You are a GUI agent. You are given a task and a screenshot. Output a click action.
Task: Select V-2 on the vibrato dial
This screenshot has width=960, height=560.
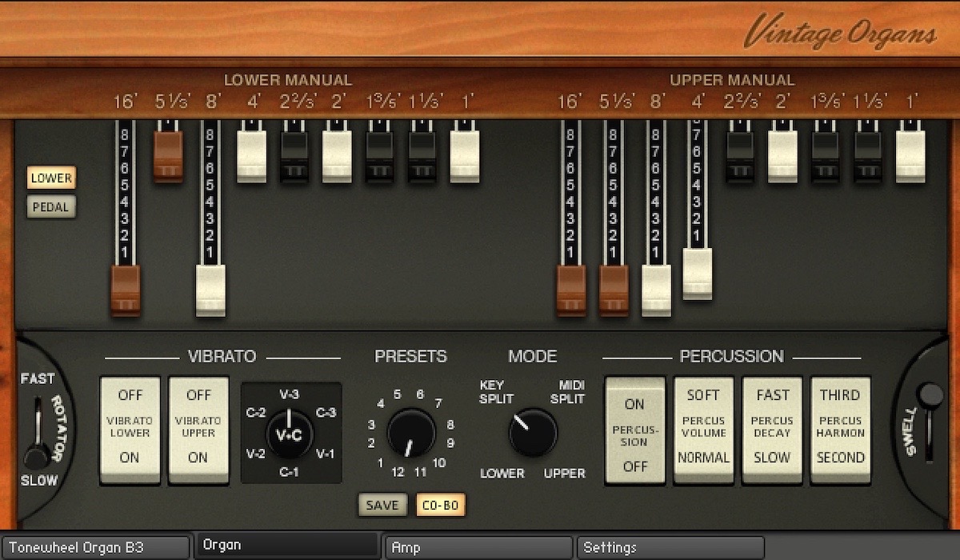(255, 454)
